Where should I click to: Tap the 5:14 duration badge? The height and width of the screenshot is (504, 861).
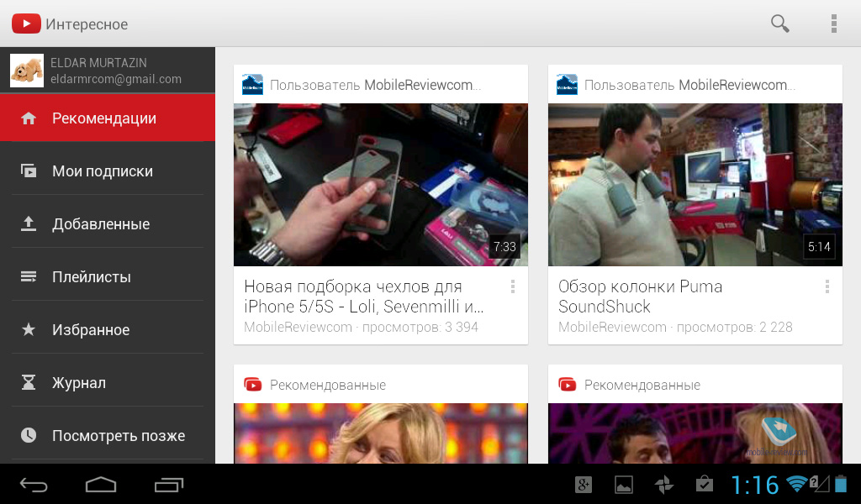tap(819, 247)
